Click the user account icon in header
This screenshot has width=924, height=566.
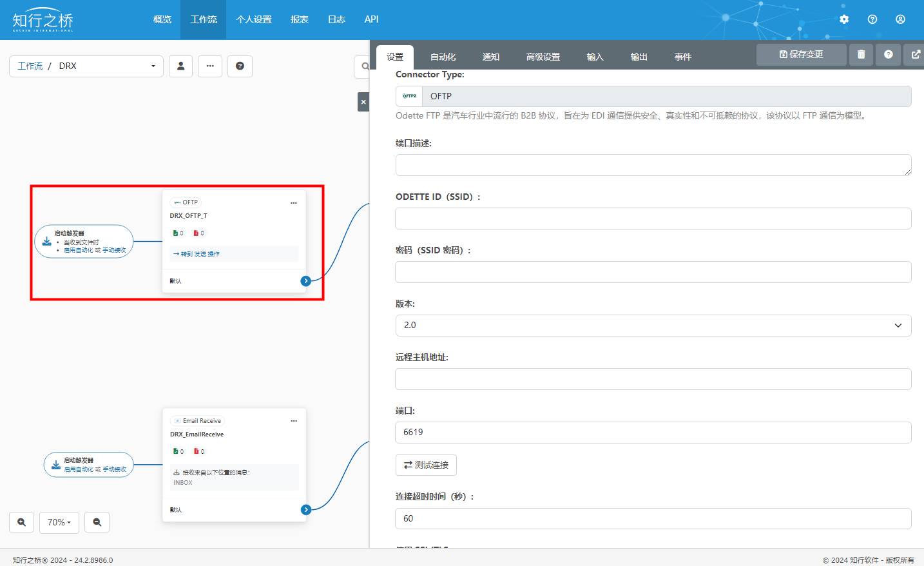[x=900, y=19]
